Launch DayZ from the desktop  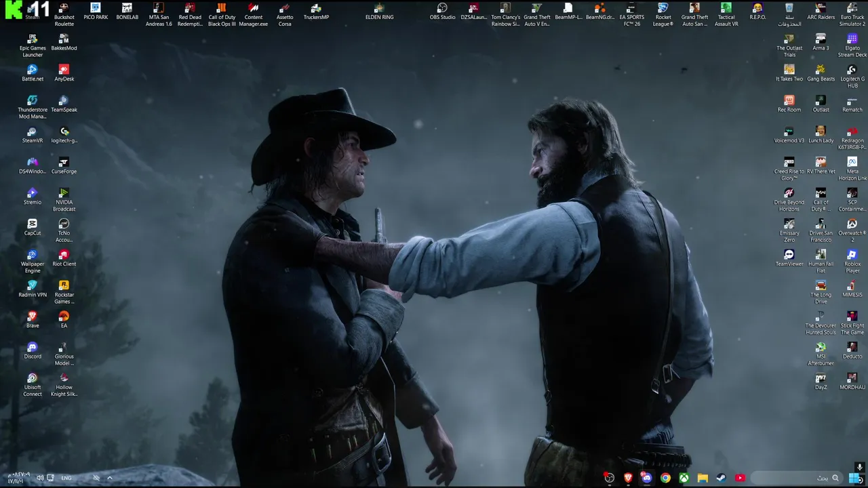821,382
